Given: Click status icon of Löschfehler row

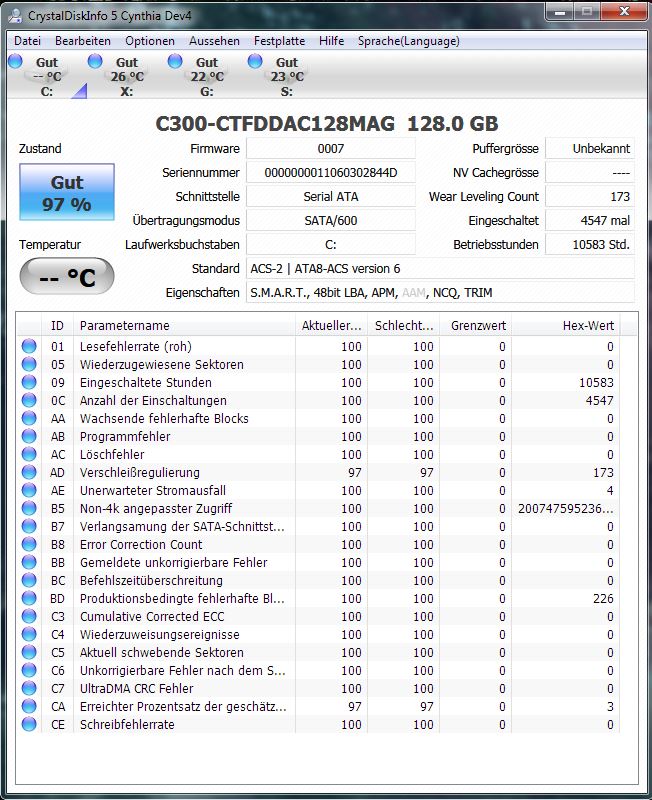Looking at the screenshot, I should coord(29,454).
